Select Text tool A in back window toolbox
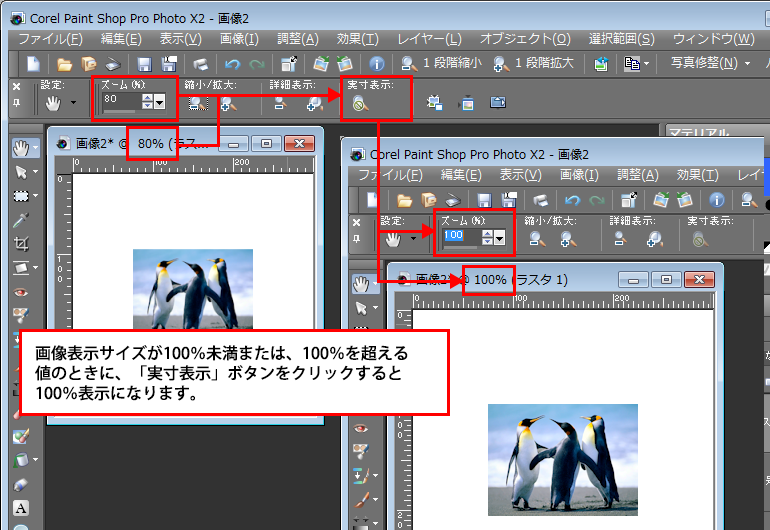770x530 pixels. click(21, 508)
